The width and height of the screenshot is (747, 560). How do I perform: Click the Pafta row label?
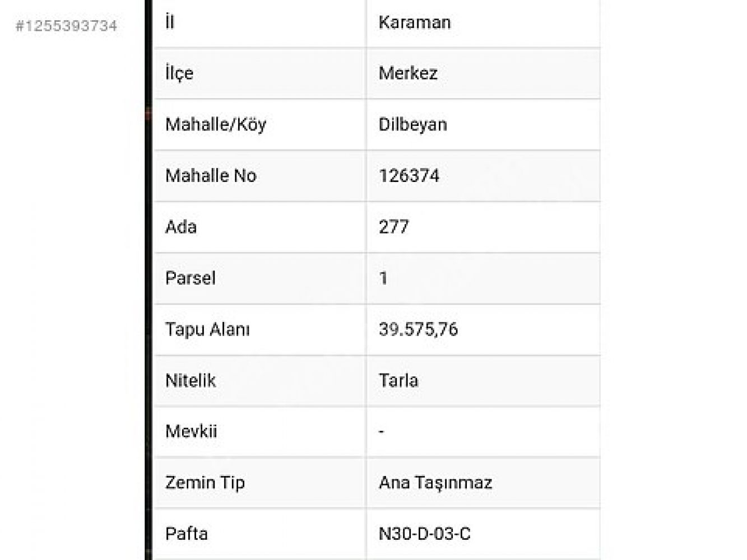(x=187, y=534)
